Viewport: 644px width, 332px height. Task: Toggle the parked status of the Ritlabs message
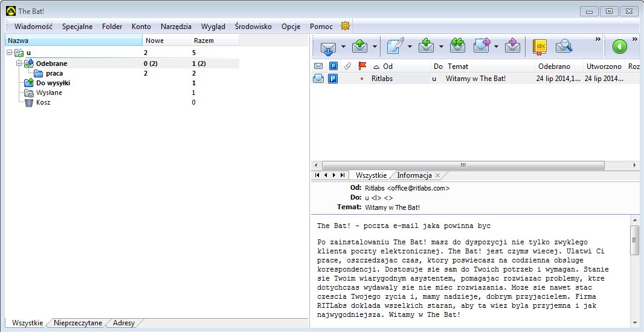(x=333, y=79)
